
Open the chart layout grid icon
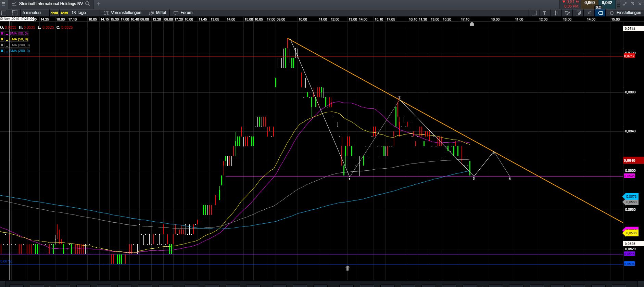click(x=15, y=13)
